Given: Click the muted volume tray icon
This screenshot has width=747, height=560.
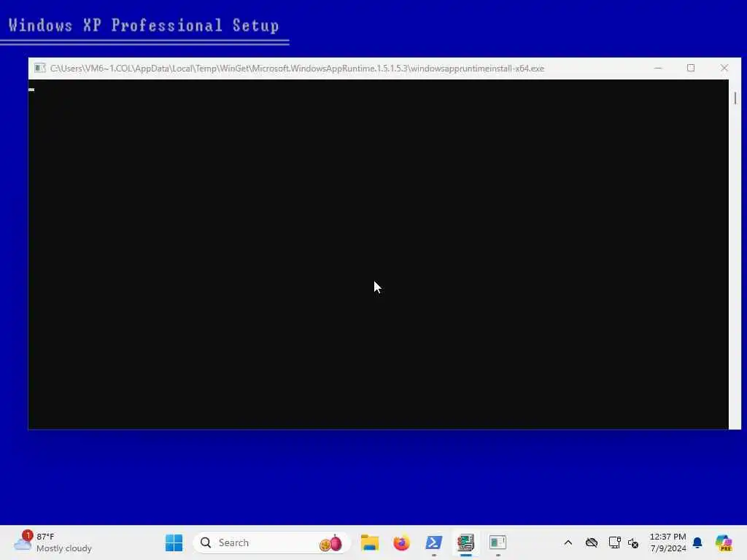Looking at the screenshot, I should [x=633, y=542].
